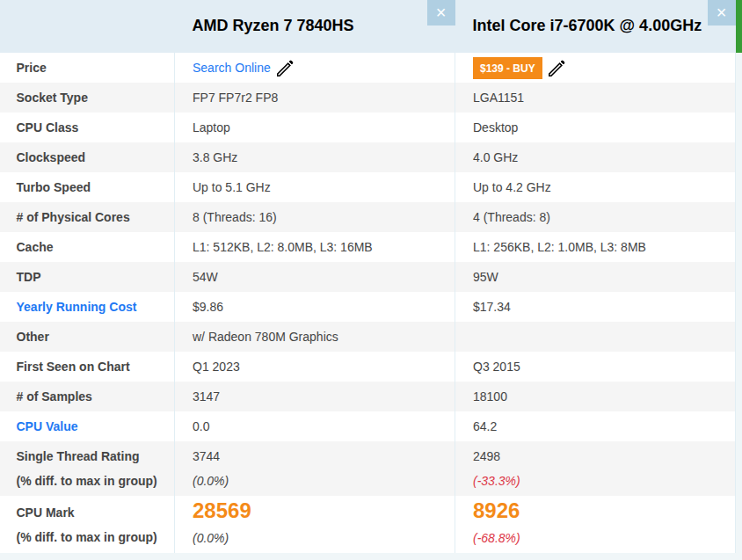Select first seen Q1 2023

click(215, 367)
